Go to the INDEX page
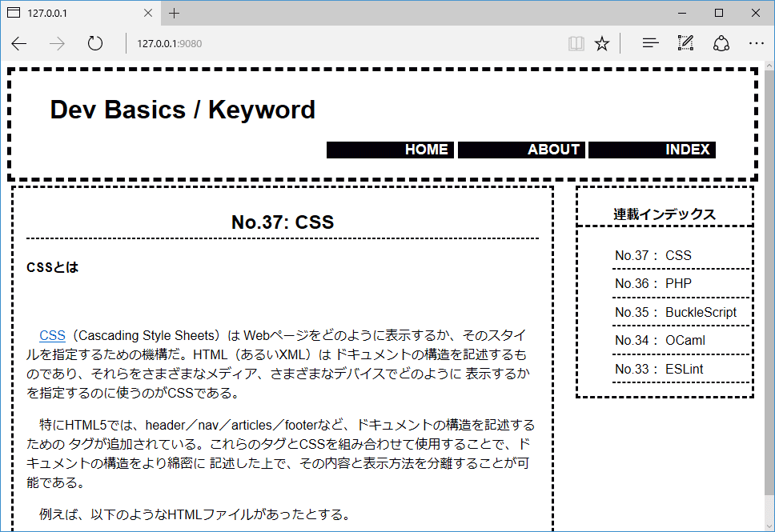Viewport: 775px width, 532px height. (689, 149)
